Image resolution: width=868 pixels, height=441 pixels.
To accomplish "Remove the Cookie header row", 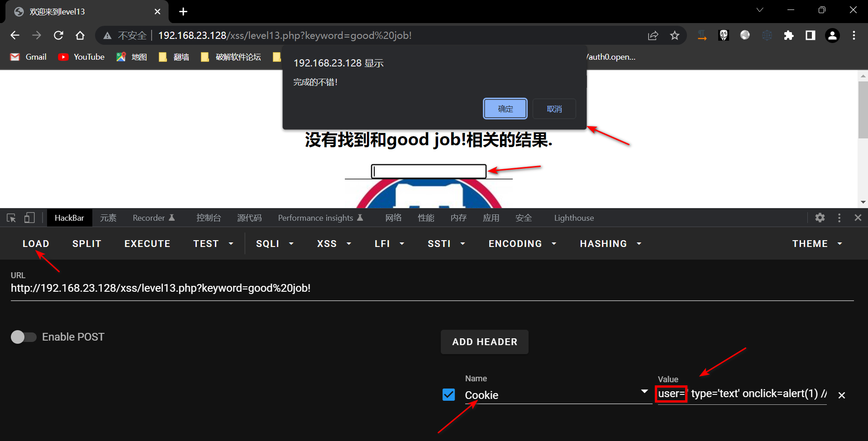I will (841, 395).
